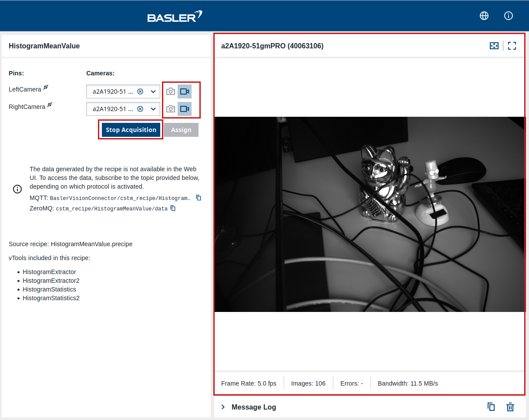529x420 pixels.
Task: Clear the Message Log with trash icon
Action: pyautogui.click(x=510, y=407)
